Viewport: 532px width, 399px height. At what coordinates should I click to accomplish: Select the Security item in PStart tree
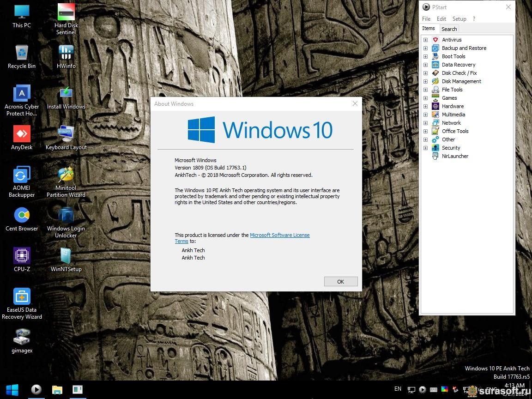(x=451, y=148)
